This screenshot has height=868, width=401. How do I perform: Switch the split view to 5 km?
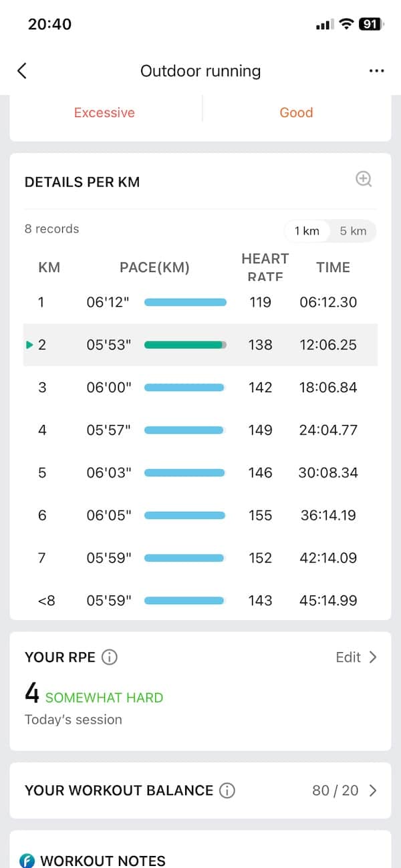(353, 231)
